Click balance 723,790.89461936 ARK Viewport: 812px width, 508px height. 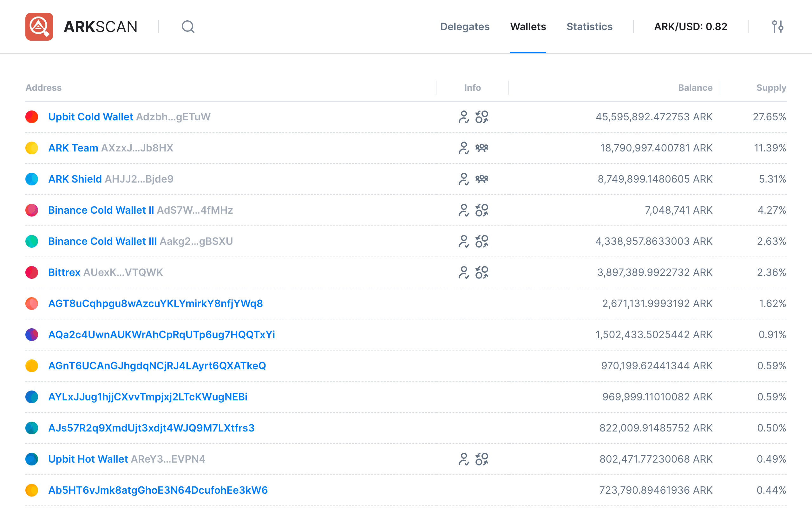click(x=656, y=490)
